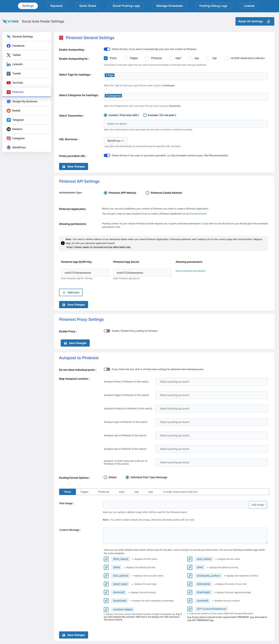279x644 pixels.
Task: Open posting accounts dropdown for Autopost Products
Action: point(212,409)
